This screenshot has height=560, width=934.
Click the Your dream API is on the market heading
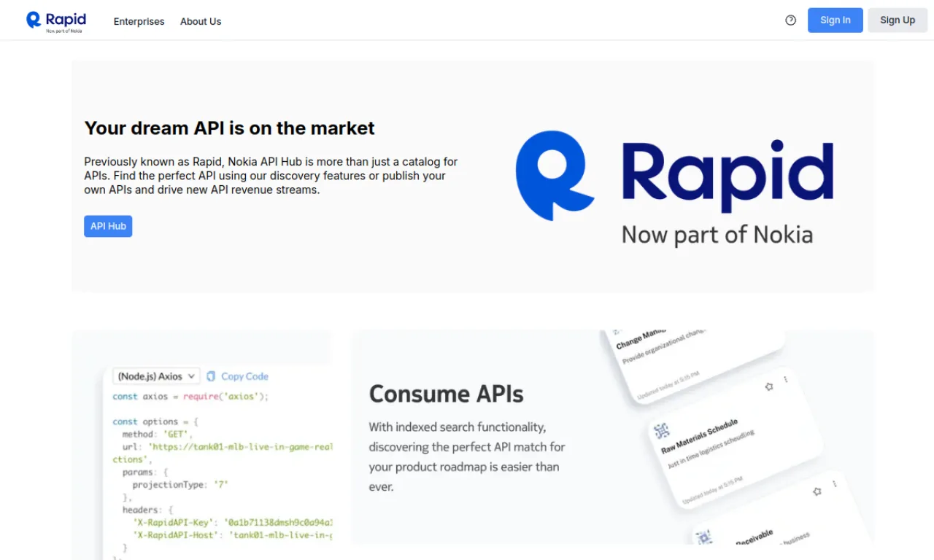coord(229,128)
